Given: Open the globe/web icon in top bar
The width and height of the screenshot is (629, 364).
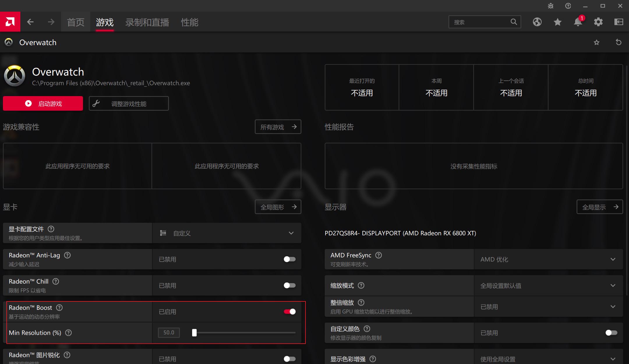Looking at the screenshot, I should coord(537,22).
